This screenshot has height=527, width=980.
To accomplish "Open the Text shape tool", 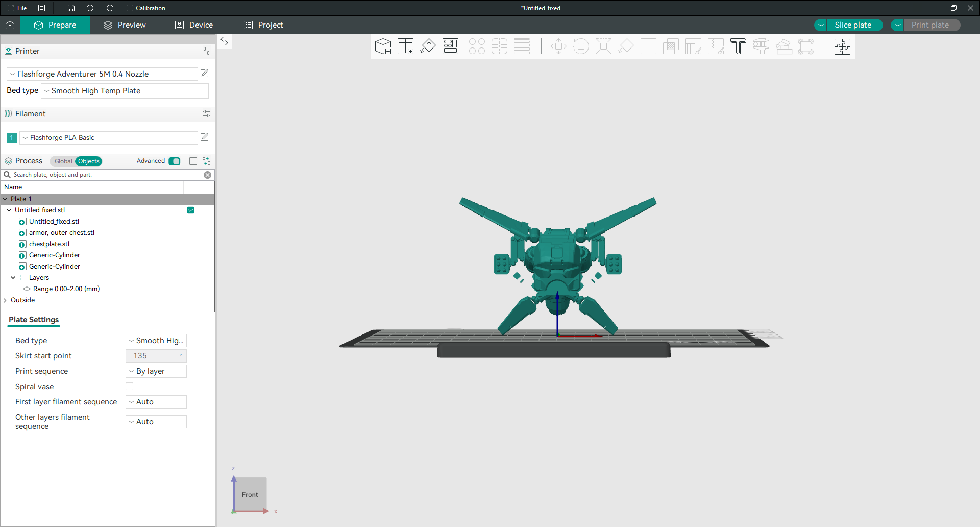I will pos(738,46).
